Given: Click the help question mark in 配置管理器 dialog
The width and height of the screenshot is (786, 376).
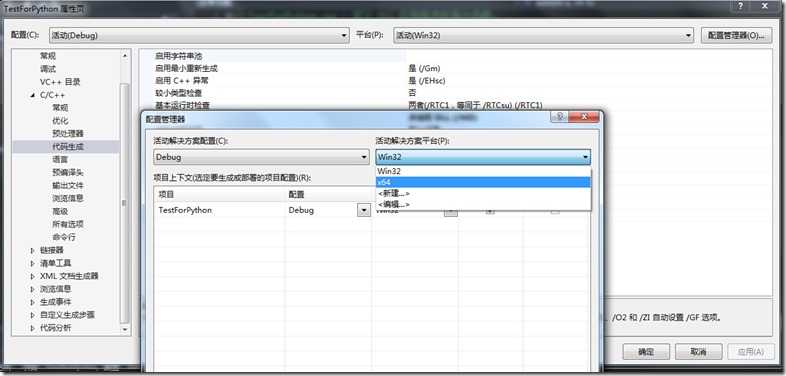Looking at the screenshot, I should [559, 117].
